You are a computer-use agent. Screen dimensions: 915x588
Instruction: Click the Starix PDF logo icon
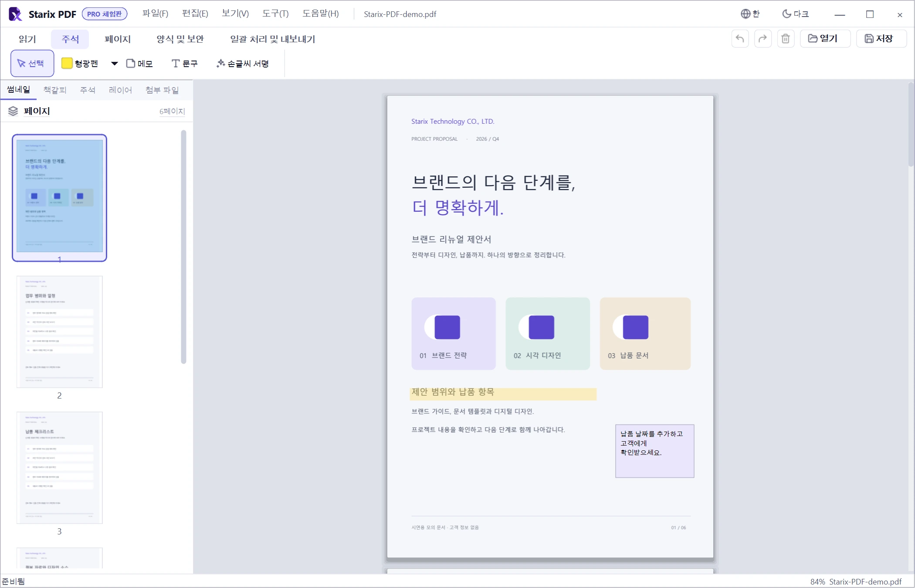(15, 14)
